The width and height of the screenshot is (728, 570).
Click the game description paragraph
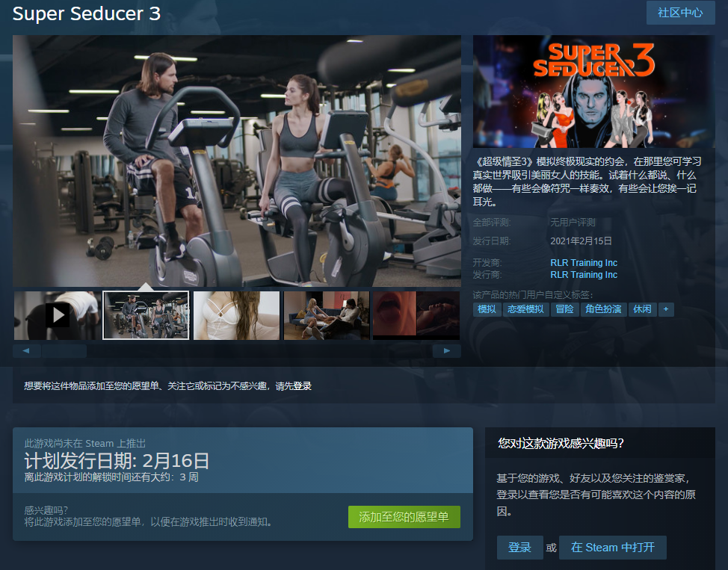(587, 182)
